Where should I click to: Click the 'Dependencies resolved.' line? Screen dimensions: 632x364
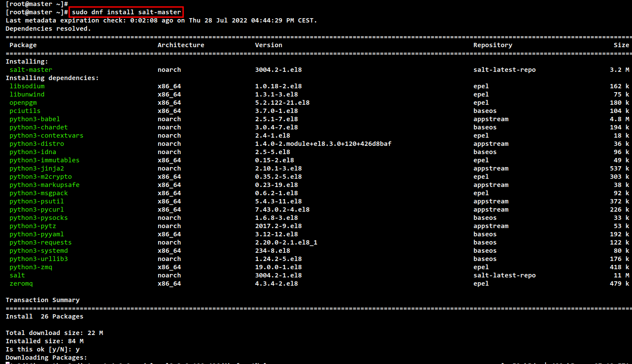pos(49,29)
